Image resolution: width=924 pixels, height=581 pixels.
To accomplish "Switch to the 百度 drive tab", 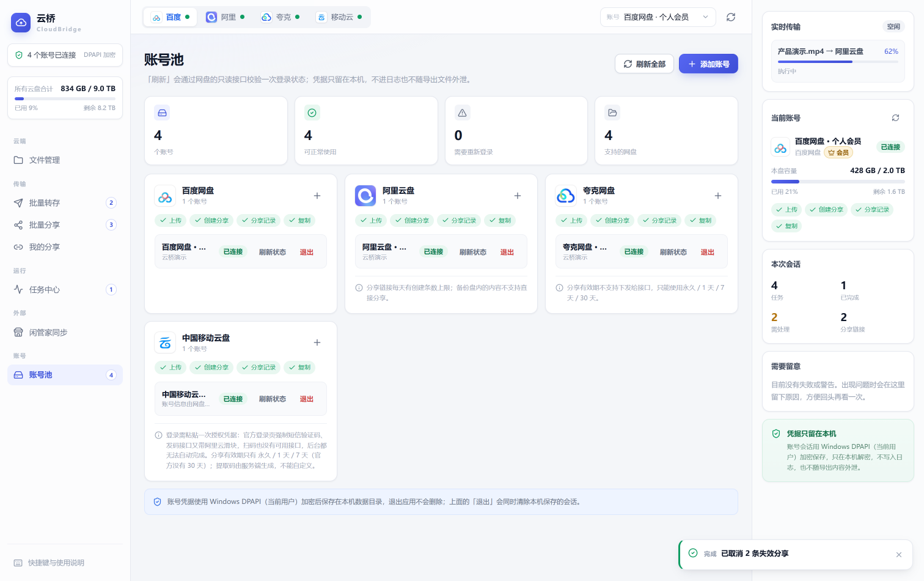I will [x=170, y=17].
